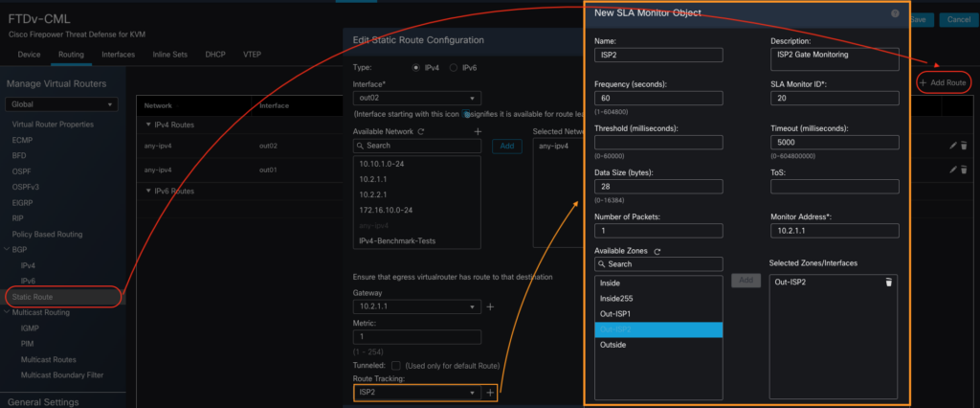Select 172.16.10.0-24 in Available Network
980x408 pixels.
[x=417, y=211]
